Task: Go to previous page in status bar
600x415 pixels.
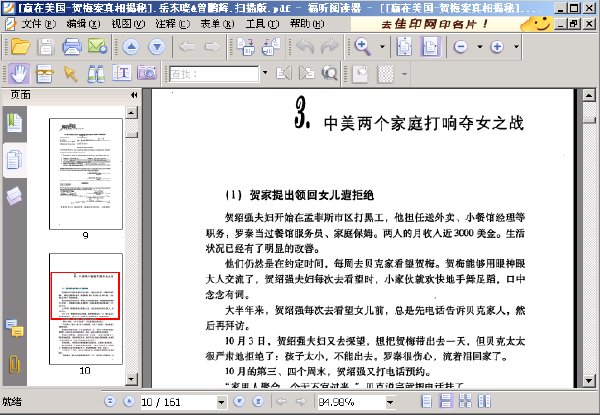Action: pos(129,401)
